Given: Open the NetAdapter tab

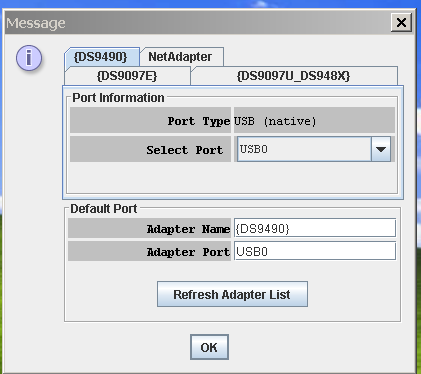Looking at the screenshot, I should pos(181,57).
